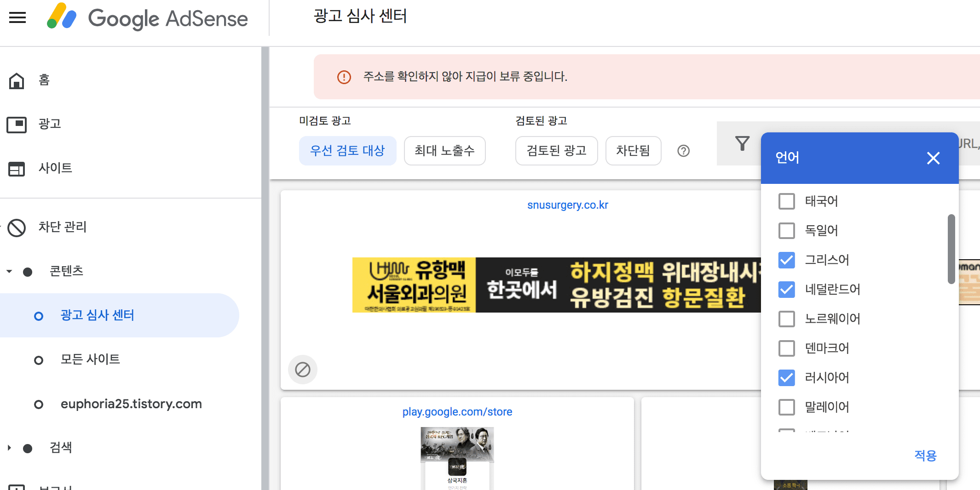Click 적용 to apply the language filter
Image resolution: width=980 pixels, height=490 pixels.
click(925, 456)
